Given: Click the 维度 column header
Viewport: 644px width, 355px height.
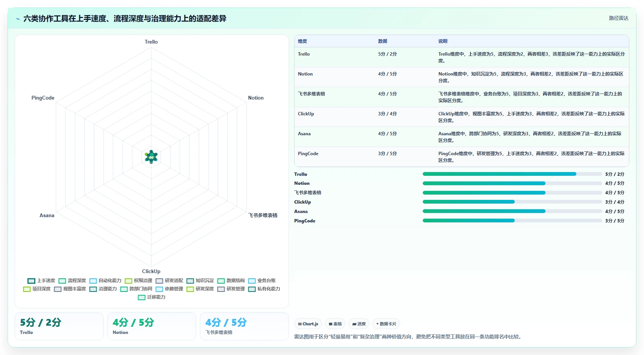Looking at the screenshot, I should tap(302, 41).
